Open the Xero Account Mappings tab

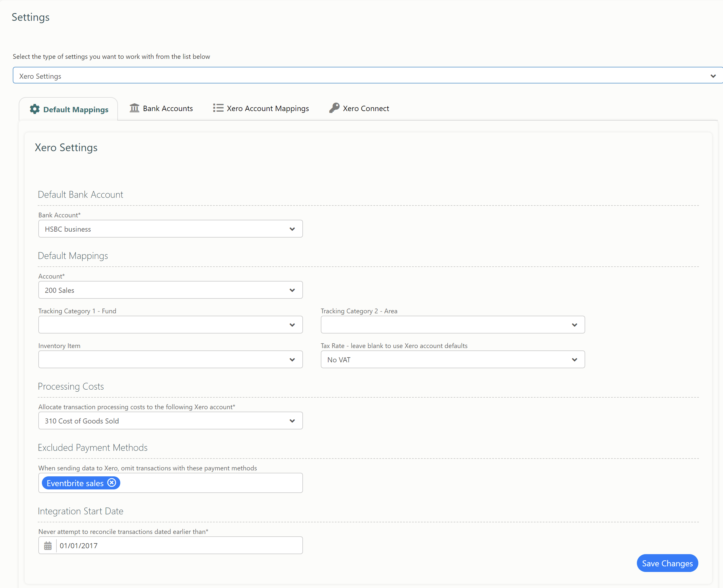(261, 108)
